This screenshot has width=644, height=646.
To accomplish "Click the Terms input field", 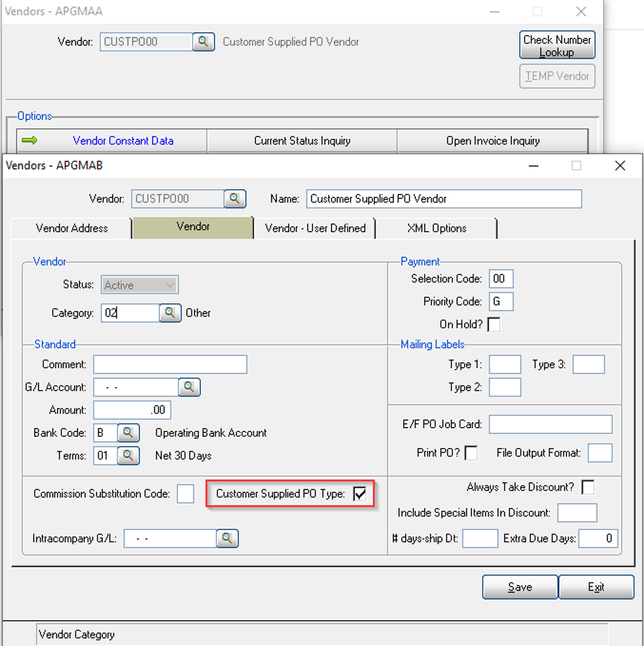I will [106, 456].
